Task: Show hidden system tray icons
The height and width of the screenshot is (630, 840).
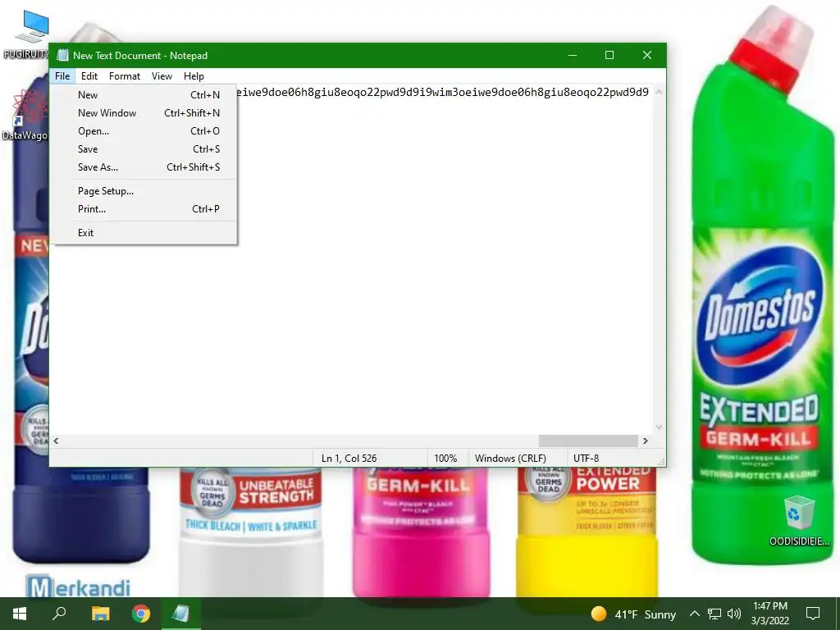Action: [x=694, y=614]
